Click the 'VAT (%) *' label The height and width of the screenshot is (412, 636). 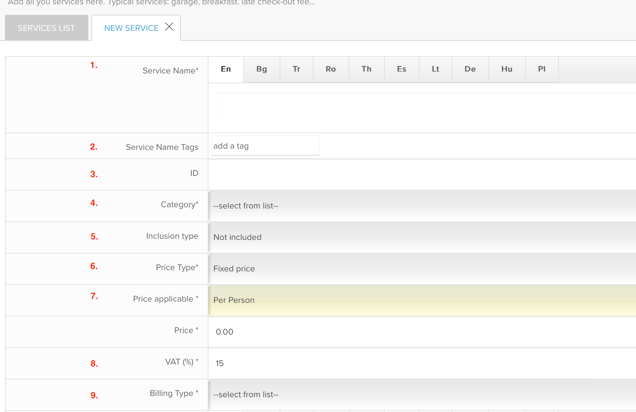click(x=181, y=362)
